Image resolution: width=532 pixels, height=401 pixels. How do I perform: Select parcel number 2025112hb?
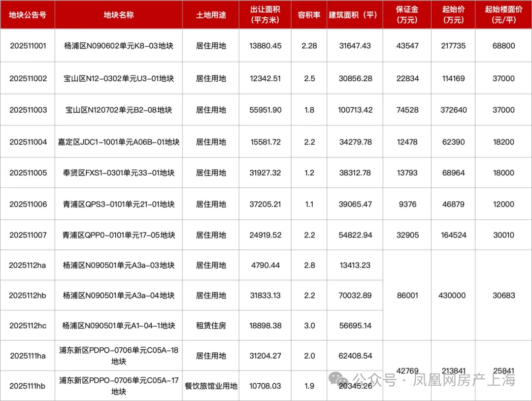click(x=28, y=296)
